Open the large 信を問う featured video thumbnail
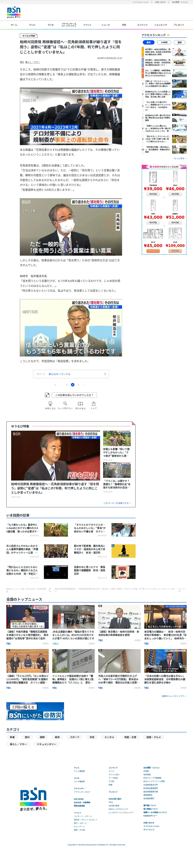Screen dimensions: 193x868 56,456
